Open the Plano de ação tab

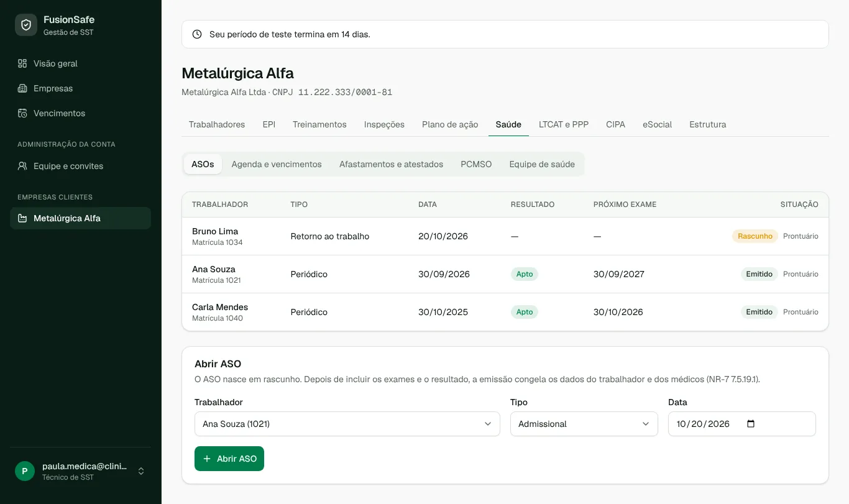coord(450,124)
